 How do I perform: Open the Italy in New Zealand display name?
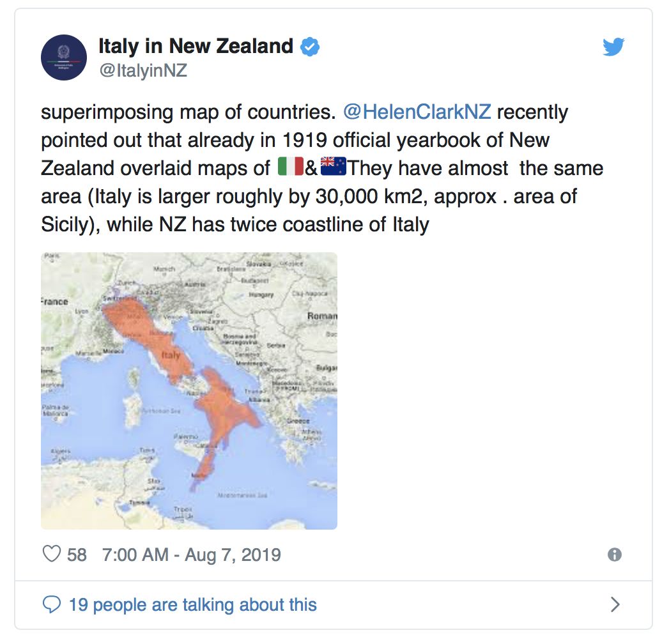pos(196,46)
